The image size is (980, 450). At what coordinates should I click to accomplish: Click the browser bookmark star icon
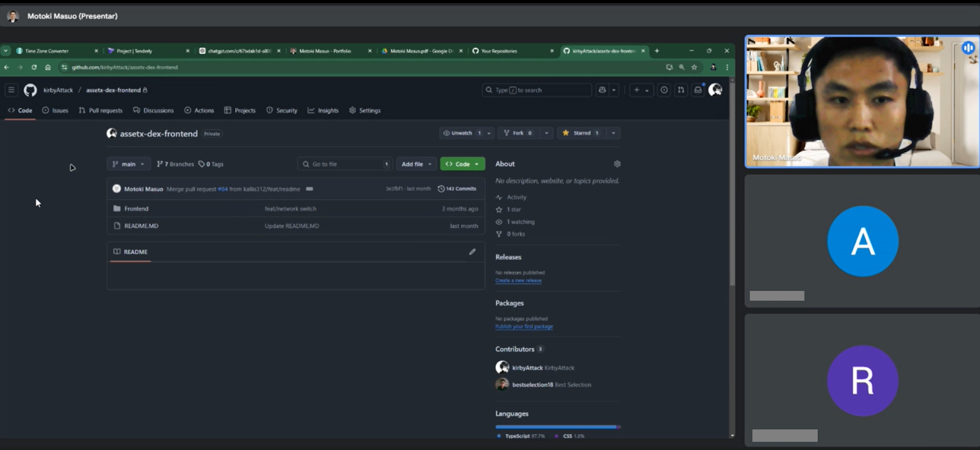coord(694,67)
